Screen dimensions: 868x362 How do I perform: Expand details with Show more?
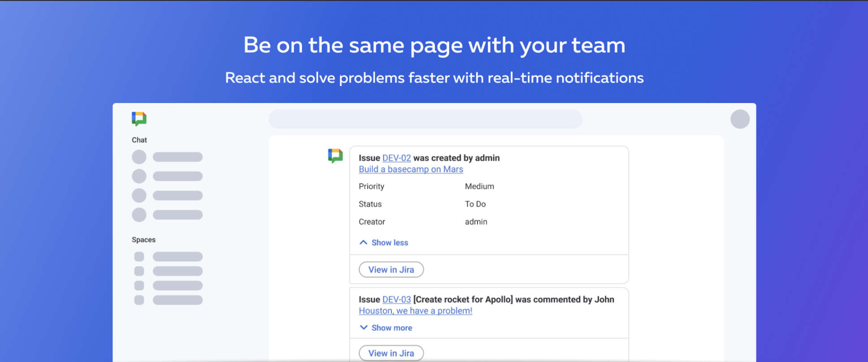[391, 328]
